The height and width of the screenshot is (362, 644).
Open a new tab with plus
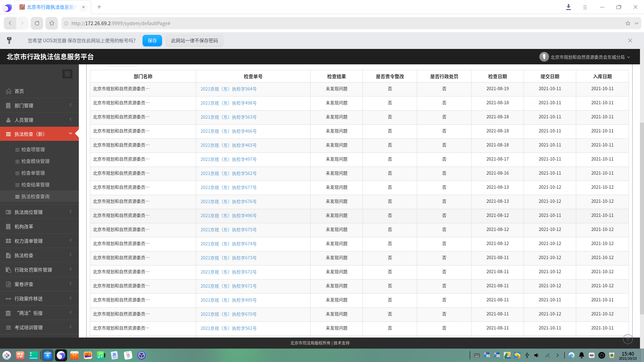click(99, 7)
